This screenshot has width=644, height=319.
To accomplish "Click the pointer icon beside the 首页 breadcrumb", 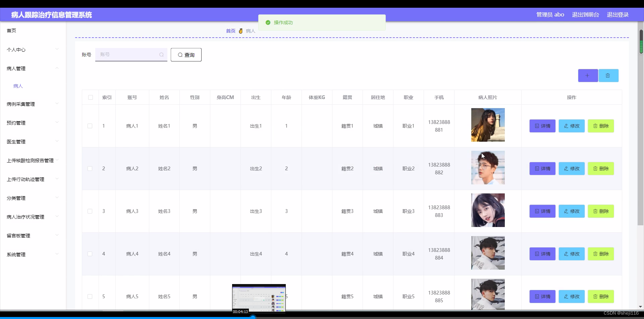I will pyautogui.click(x=240, y=31).
